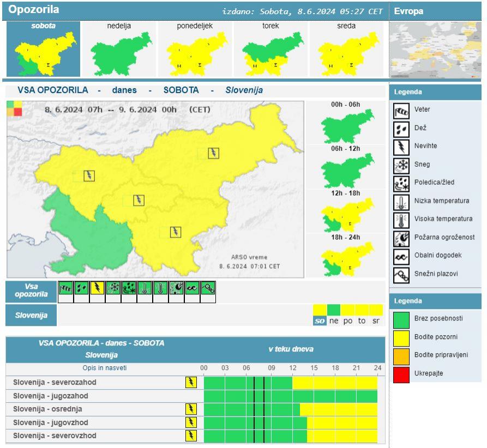This screenshot has width=487, height=448.
Task: Open the Slovenija - severovzhod region link
Action: 55,435
